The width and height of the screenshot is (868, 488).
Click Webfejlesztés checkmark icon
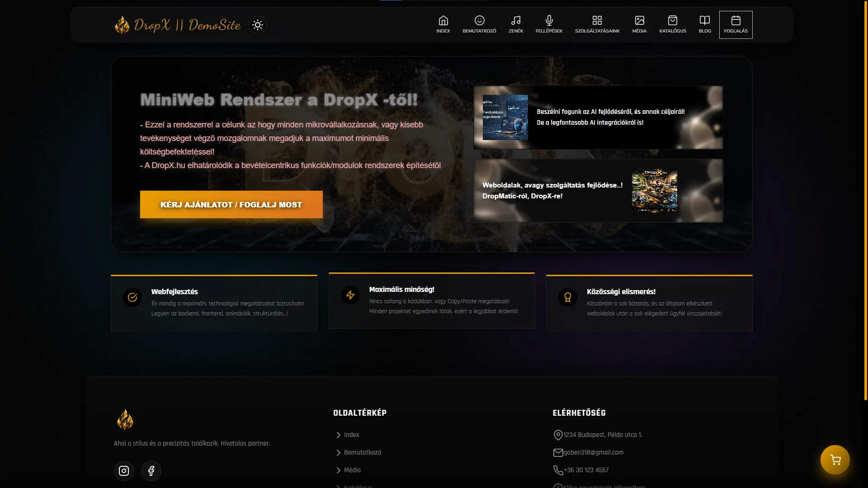click(132, 297)
